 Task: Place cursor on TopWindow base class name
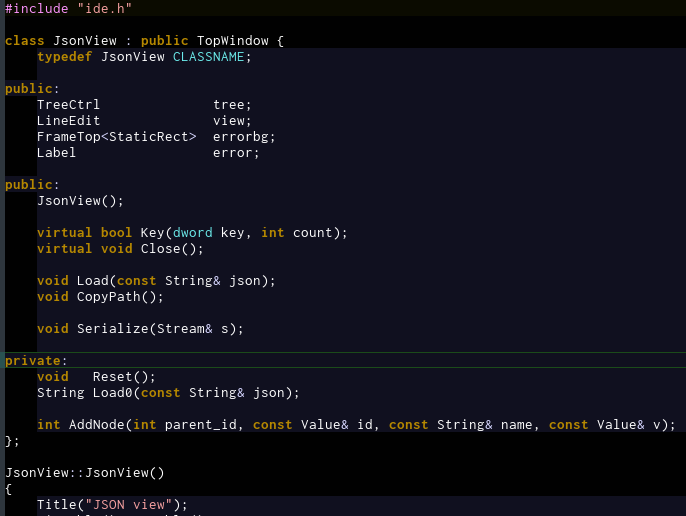232,41
